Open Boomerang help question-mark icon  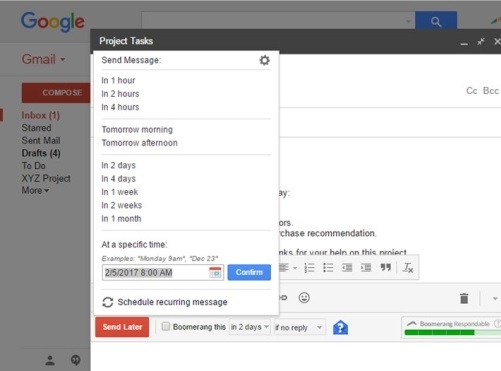pos(340,328)
